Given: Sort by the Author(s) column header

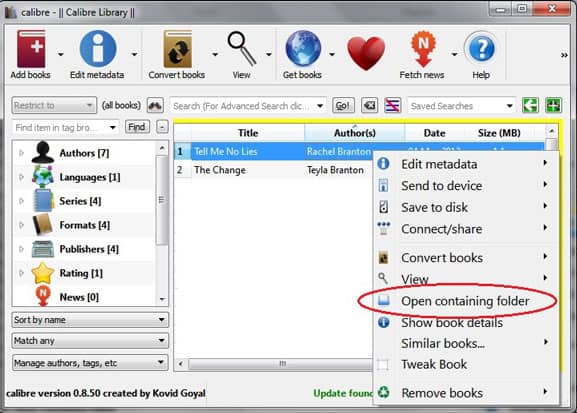Looking at the screenshot, I should coord(355,133).
